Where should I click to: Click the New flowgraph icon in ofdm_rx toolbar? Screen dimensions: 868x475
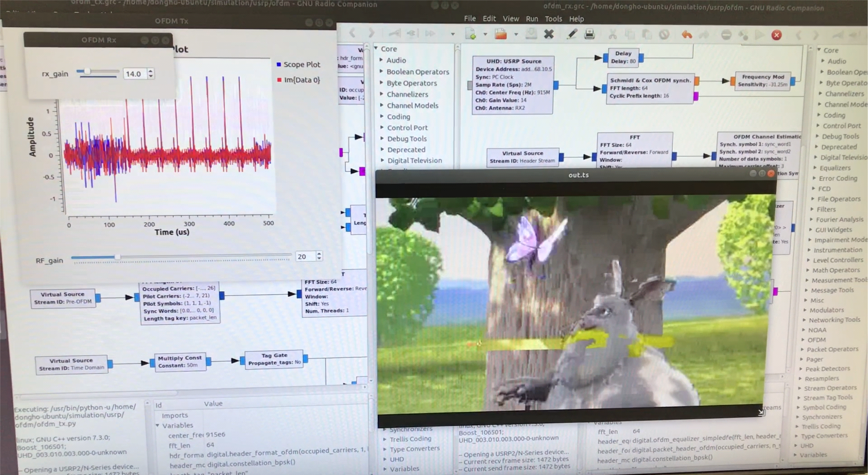(471, 34)
